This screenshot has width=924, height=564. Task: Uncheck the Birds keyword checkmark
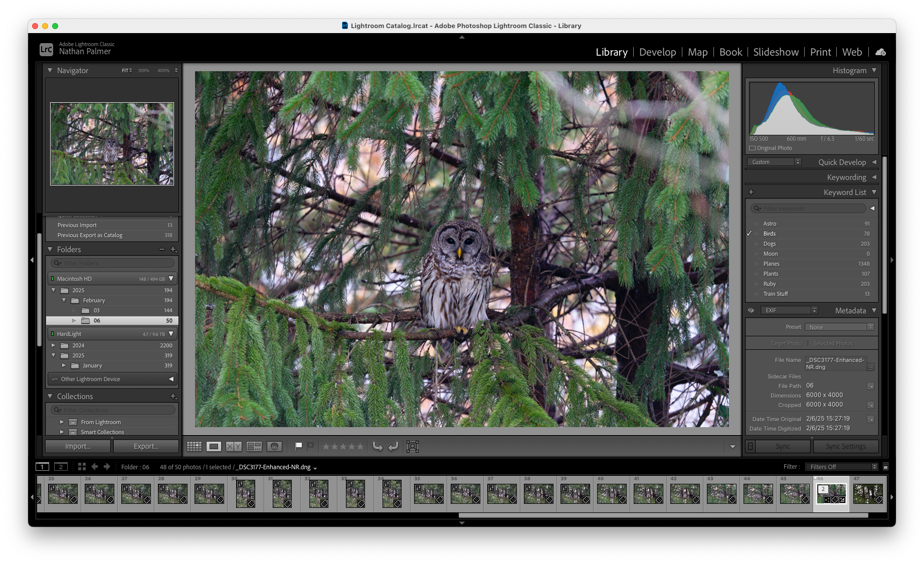(x=750, y=234)
